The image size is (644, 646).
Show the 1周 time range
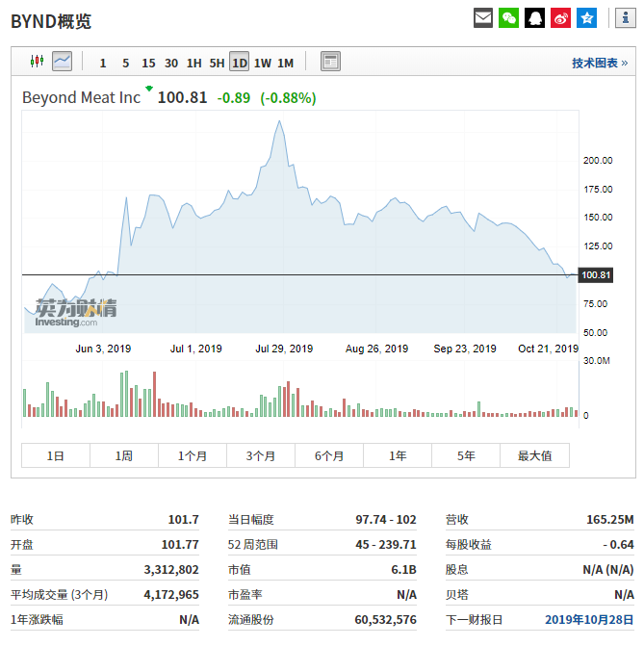(x=124, y=455)
